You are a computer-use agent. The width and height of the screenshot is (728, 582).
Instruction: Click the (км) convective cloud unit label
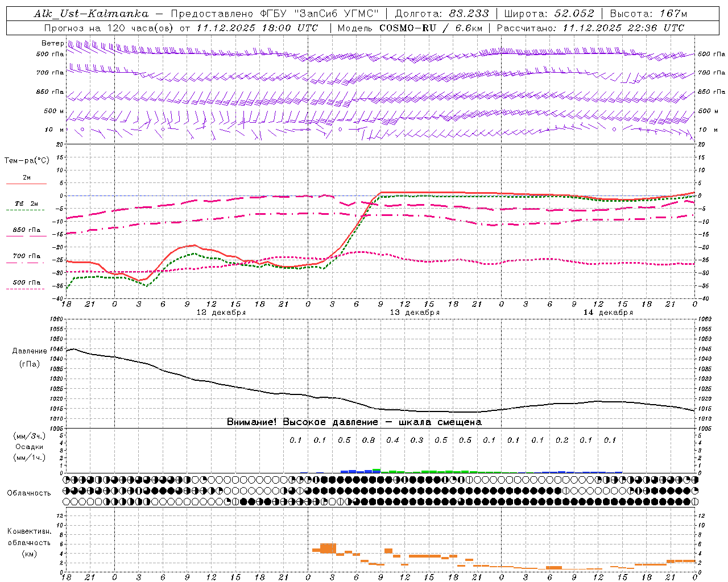point(30,554)
